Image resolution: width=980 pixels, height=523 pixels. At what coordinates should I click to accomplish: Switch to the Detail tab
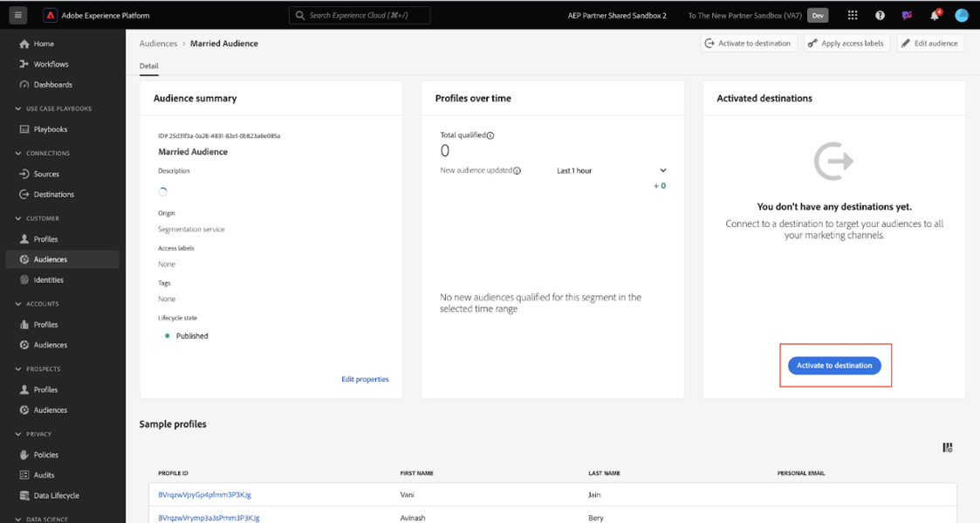pos(148,65)
